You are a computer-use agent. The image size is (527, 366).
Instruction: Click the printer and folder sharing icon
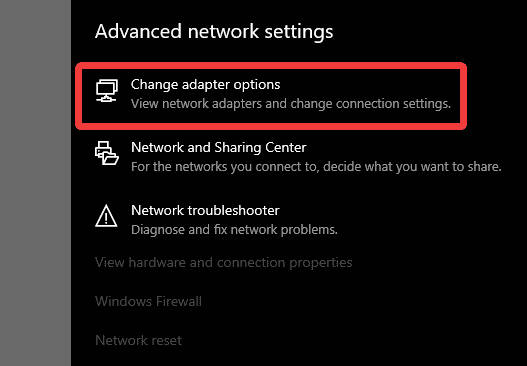point(107,153)
